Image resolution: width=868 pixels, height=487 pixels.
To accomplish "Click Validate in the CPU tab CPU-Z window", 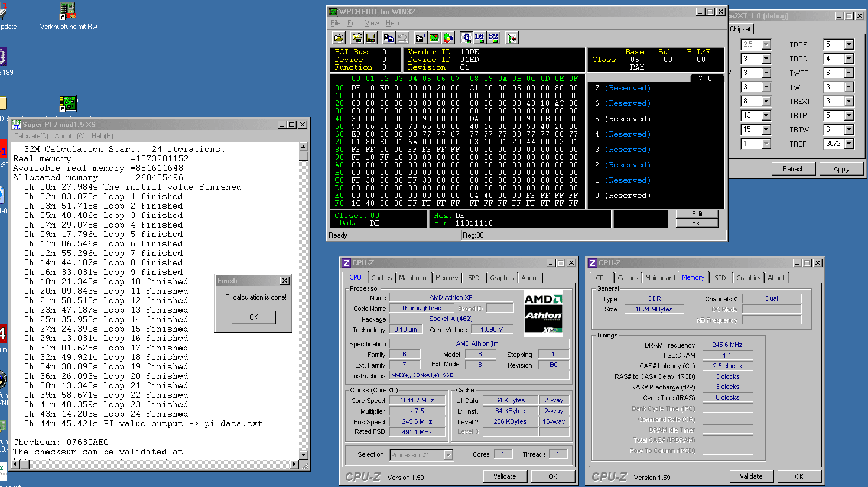I will (505, 476).
